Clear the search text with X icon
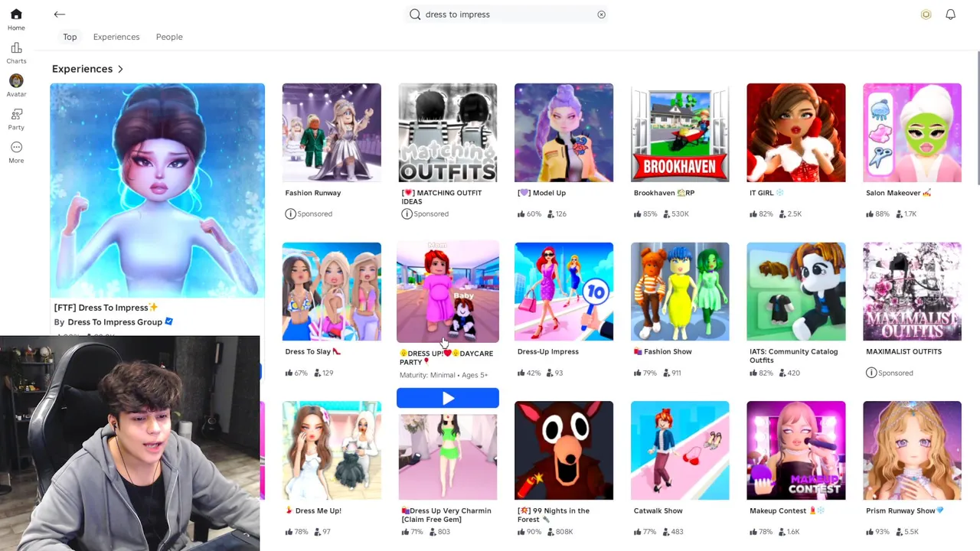 click(x=601, y=15)
